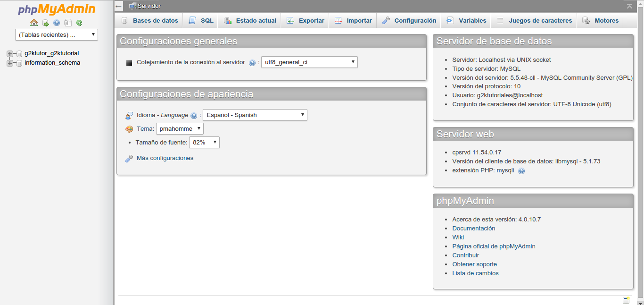
Task: Click the Servidor de base de datos header
Action: tap(533, 41)
